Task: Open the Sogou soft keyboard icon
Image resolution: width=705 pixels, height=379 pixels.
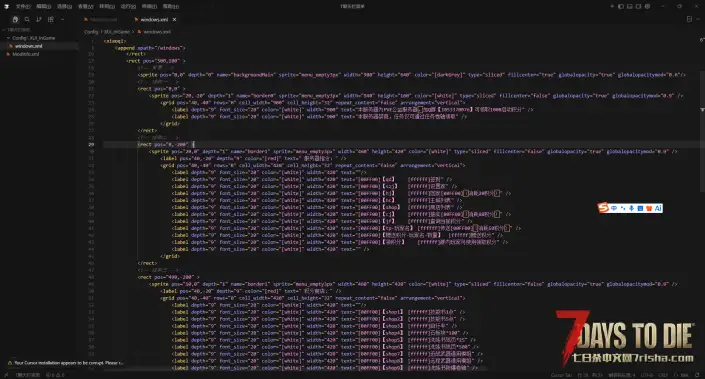Action: pyautogui.click(x=640, y=208)
